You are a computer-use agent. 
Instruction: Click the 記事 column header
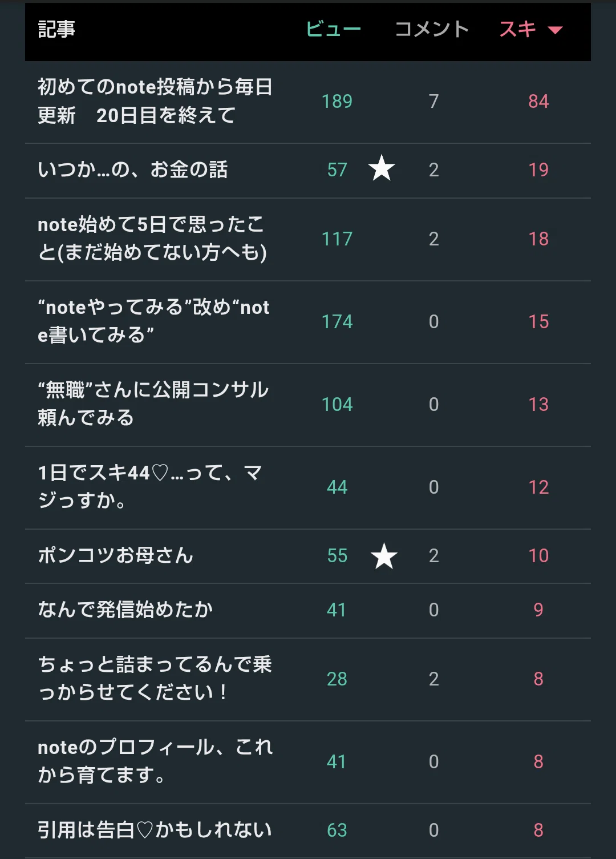click(56, 29)
